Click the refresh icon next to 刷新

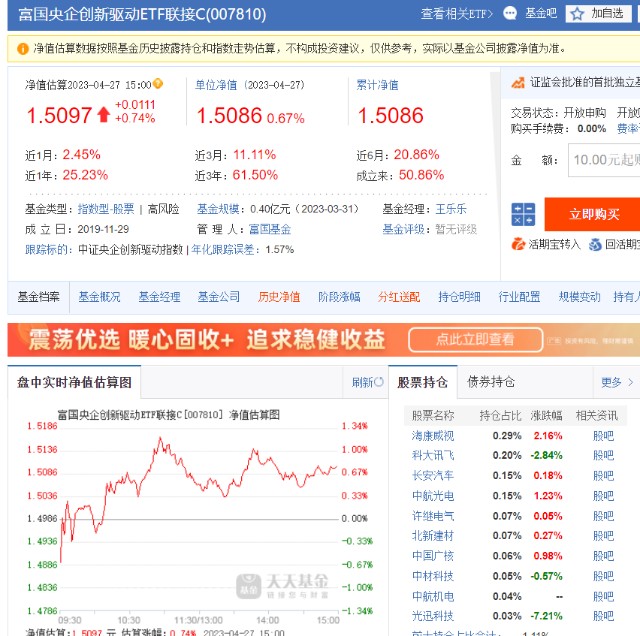pos(378,382)
